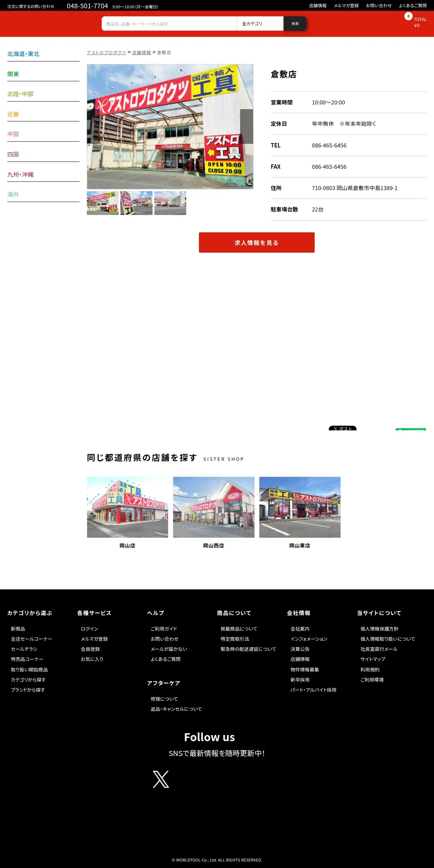434x868 pixels.
Task: Open the 全カテゴリ category dropdown
Action: pos(260,23)
